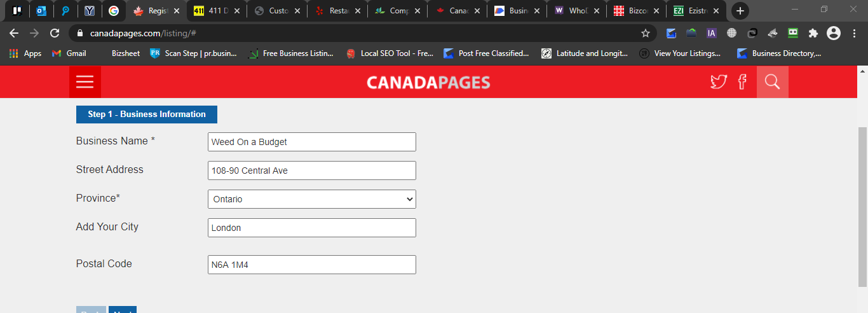
Task: Open View Your Listings bookmark
Action: [680, 53]
